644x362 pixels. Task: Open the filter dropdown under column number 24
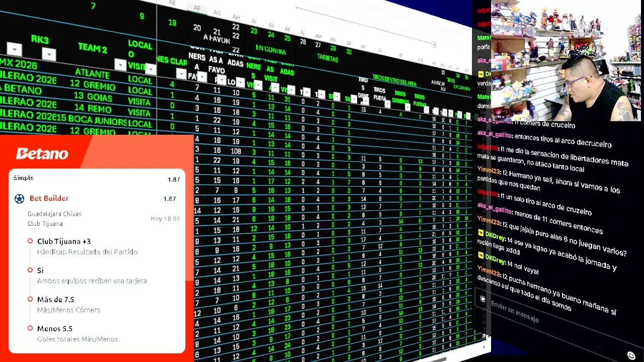point(275,87)
